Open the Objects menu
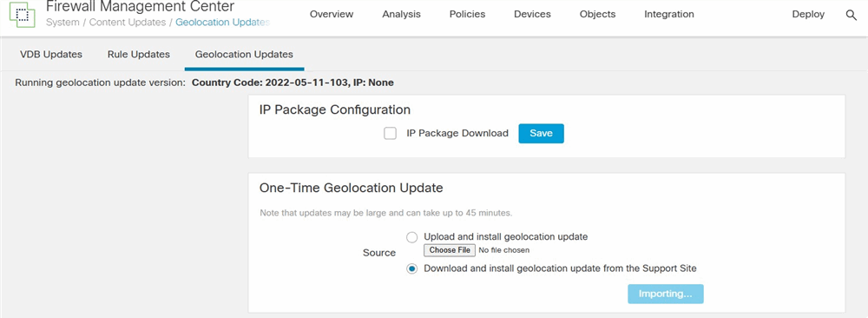 (597, 15)
